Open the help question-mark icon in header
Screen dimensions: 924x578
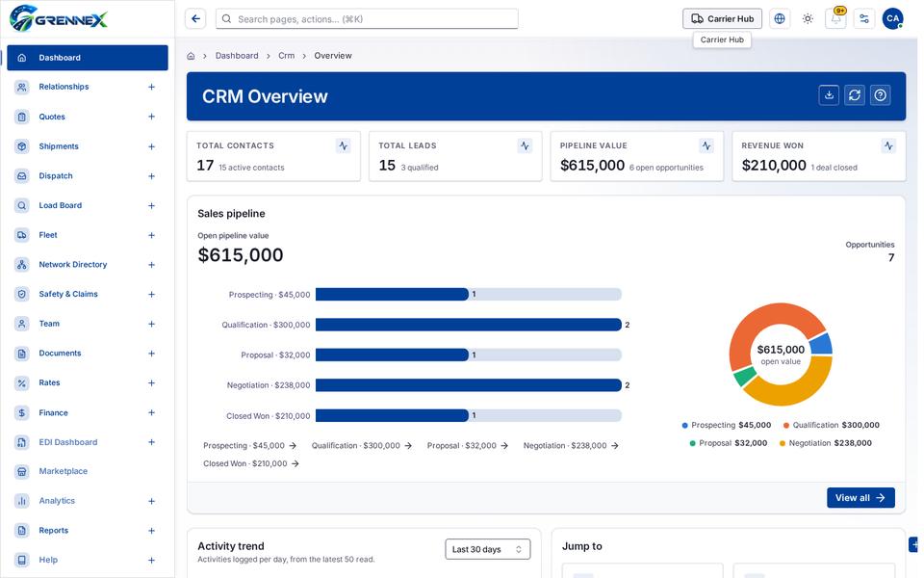(x=881, y=95)
